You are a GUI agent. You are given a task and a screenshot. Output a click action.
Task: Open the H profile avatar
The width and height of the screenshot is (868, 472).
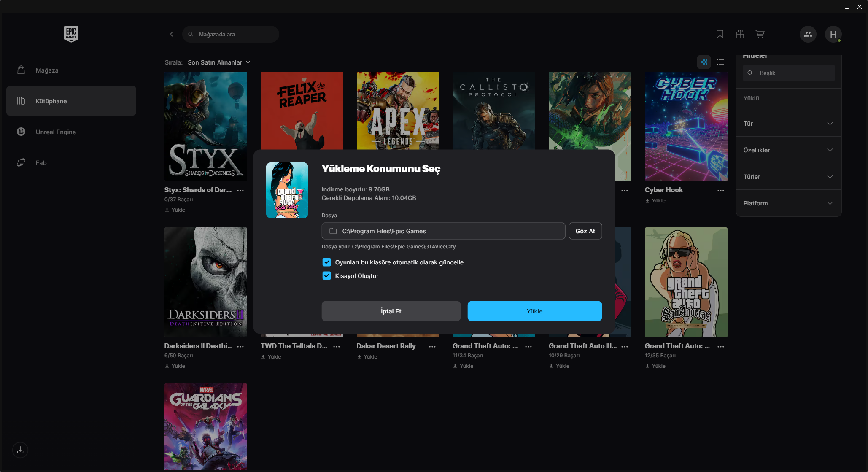(x=833, y=34)
